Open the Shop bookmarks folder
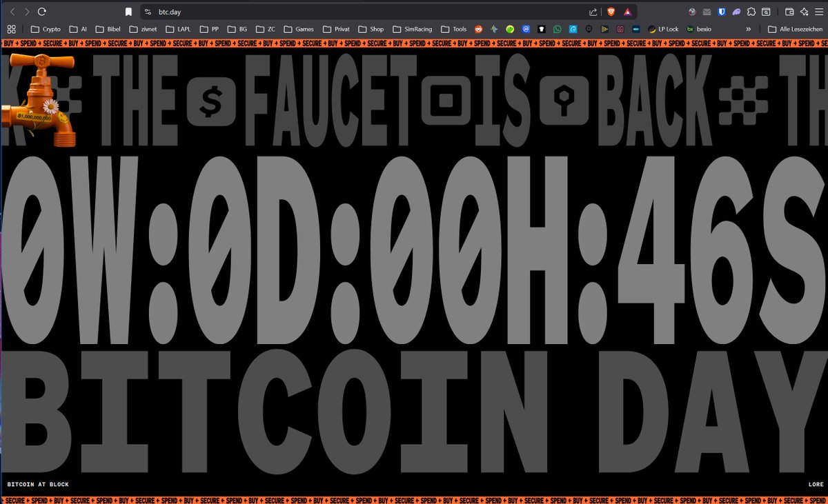This screenshot has width=828, height=504. pos(371,29)
